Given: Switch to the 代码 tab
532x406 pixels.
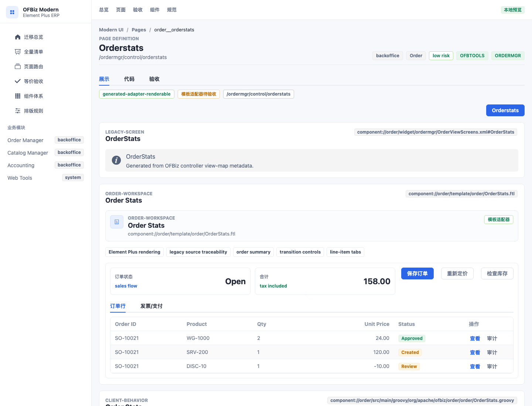Looking at the screenshot, I should (129, 79).
